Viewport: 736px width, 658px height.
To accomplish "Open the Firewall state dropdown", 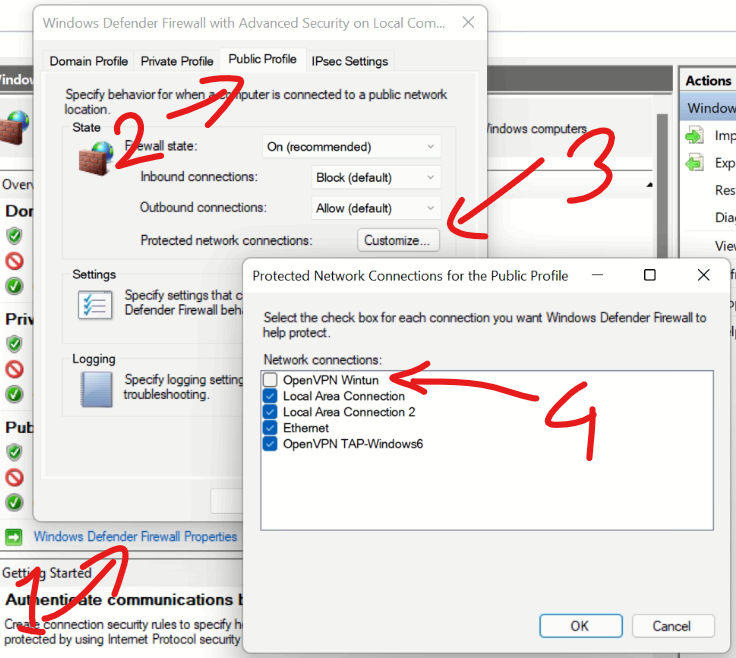I will tap(351, 147).
